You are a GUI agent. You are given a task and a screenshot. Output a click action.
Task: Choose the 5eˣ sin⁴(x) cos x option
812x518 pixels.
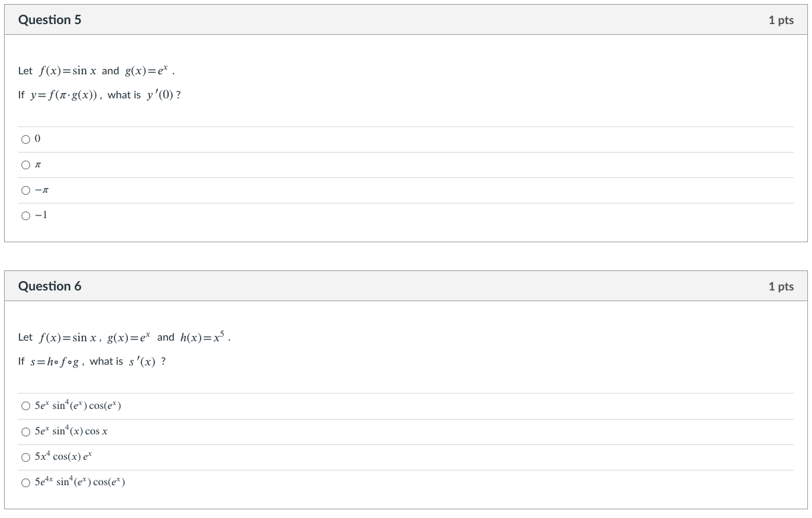click(25, 431)
